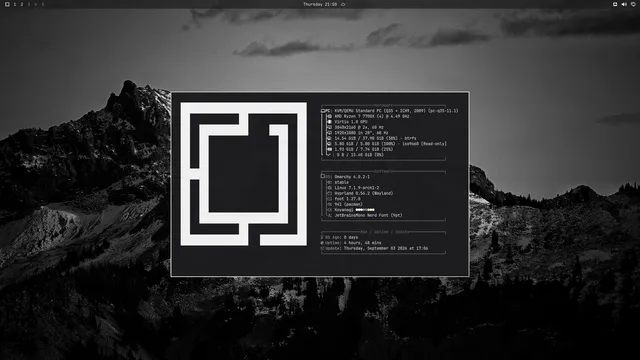The height and width of the screenshot is (360, 640).
Task: Select the Linux 7.1.9-arch1-2 line
Action: point(356,188)
